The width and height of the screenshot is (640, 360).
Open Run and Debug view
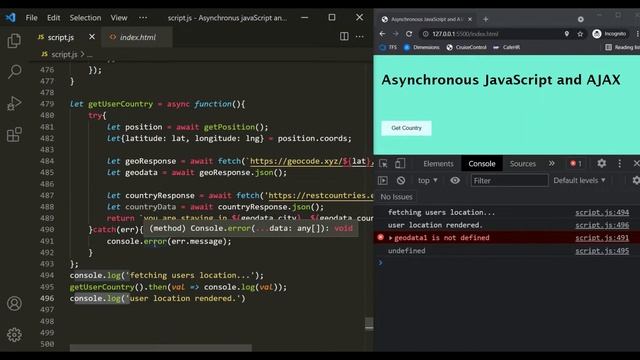(x=14, y=103)
